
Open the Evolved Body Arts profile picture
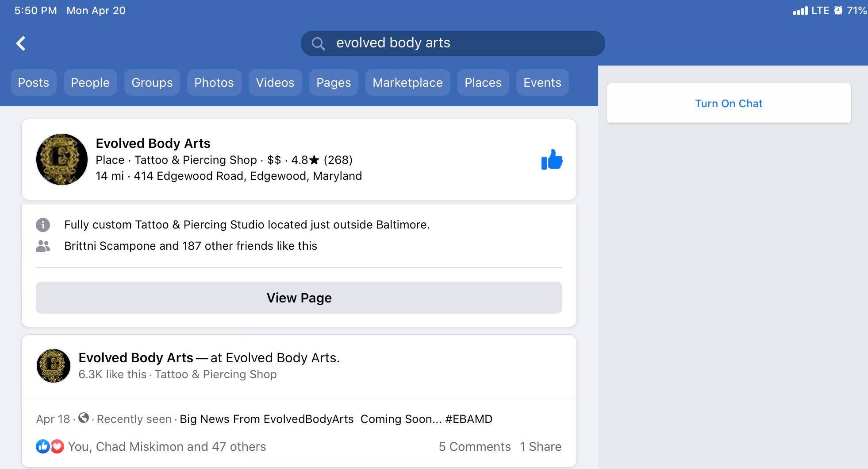click(x=62, y=159)
